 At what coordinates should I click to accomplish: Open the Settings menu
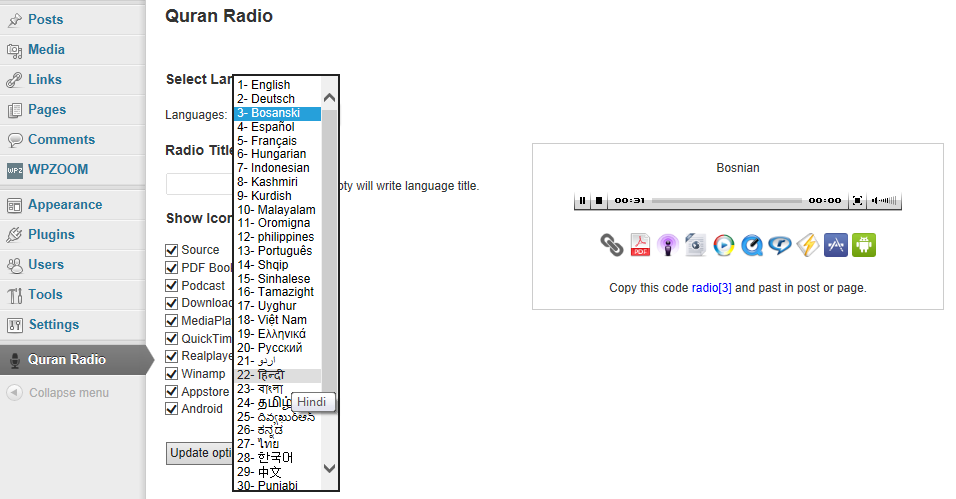[x=54, y=325]
